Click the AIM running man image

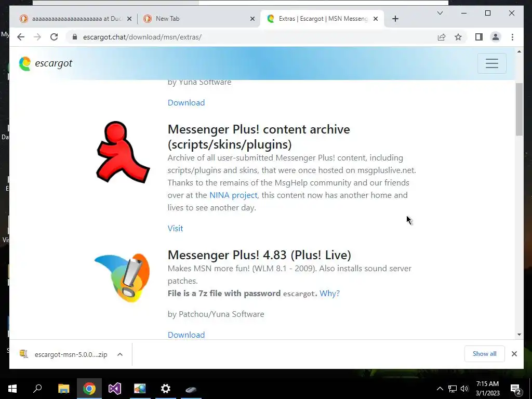point(123,152)
